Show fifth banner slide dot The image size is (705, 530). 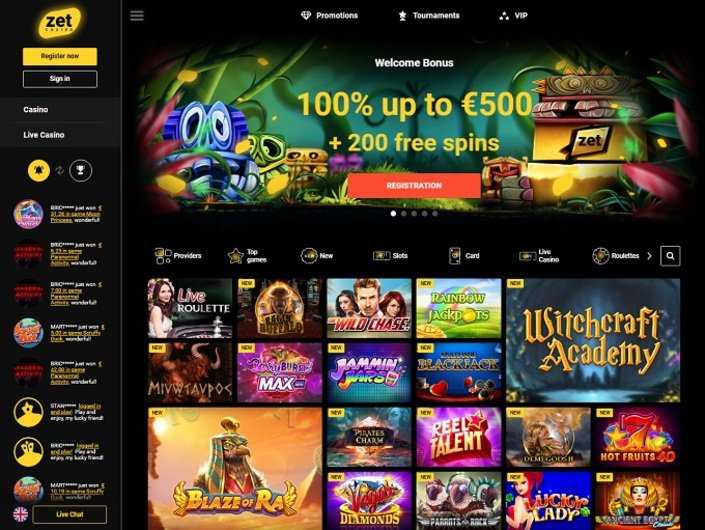(x=435, y=214)
